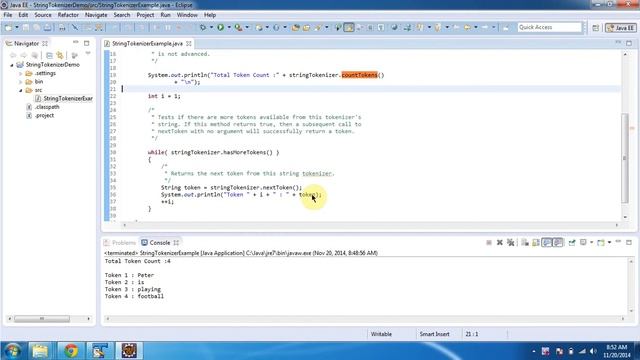The image size is (640, 360).
Task: Collapse the StringTokenizerDemo project
Action: [x=12, y=65]
